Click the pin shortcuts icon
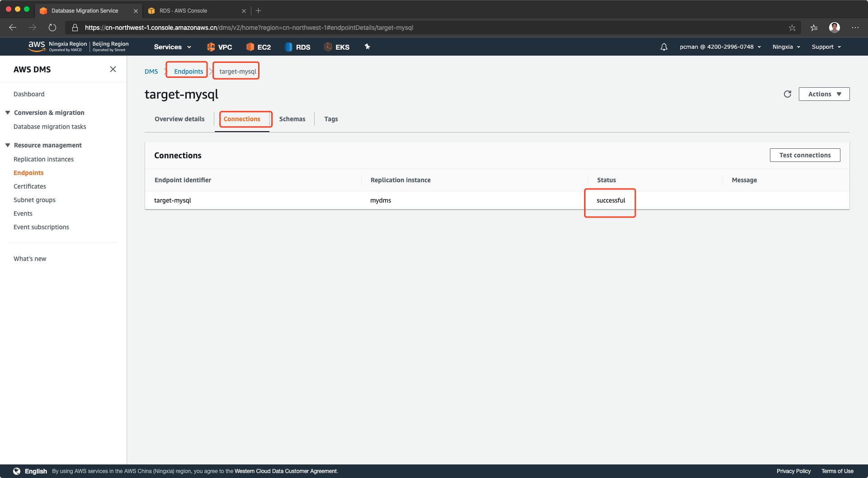The image size is (868, 478). pos(367,47)
